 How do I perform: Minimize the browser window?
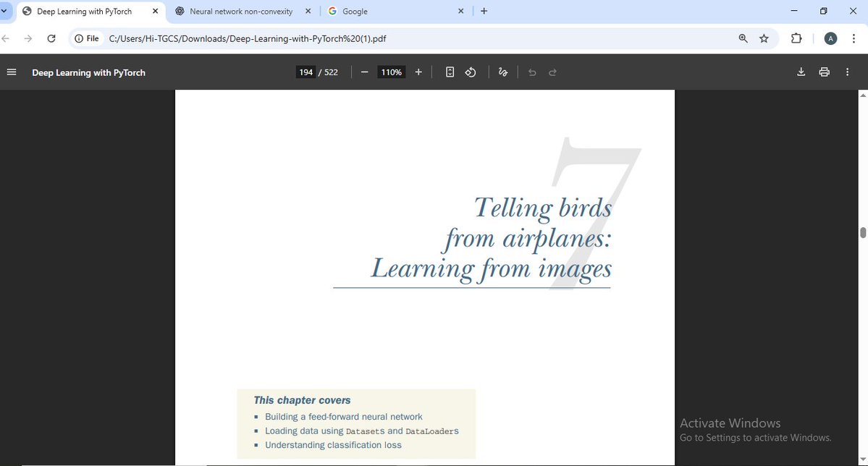[x=794, y=11]
